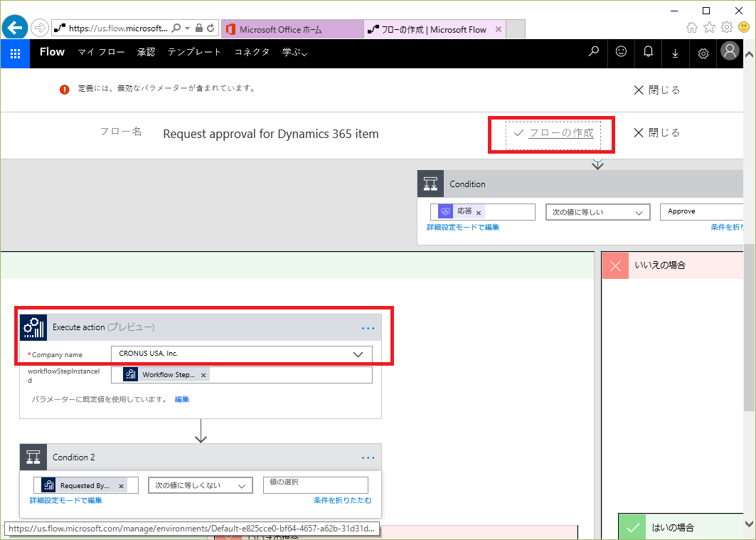
Task: Click the Flow brand link
Action: click(x=52, y=52)
